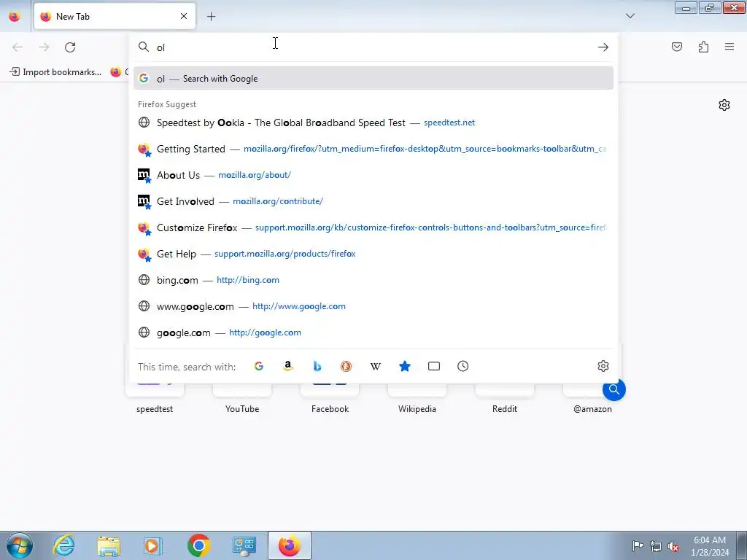The height and width of the screenshot is (560, 747).
Task: Open the www.google.com suggestion
Action: [x=373, y=306]
